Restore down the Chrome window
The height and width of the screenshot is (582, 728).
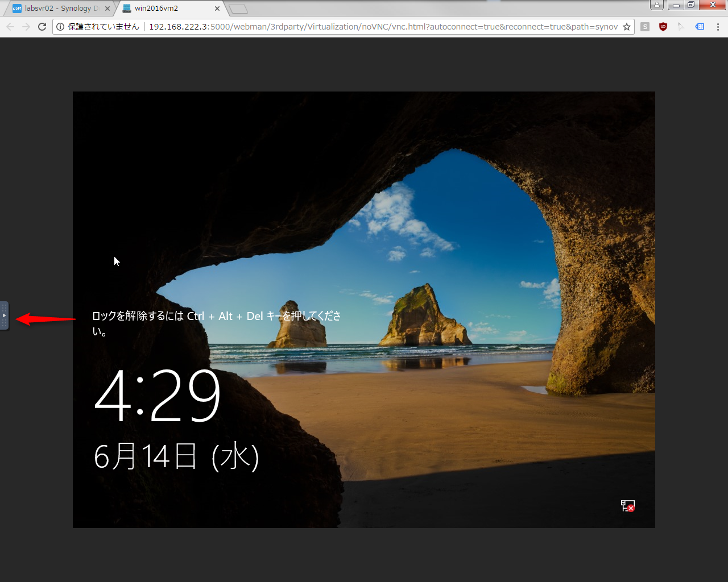tap(691, 5)
